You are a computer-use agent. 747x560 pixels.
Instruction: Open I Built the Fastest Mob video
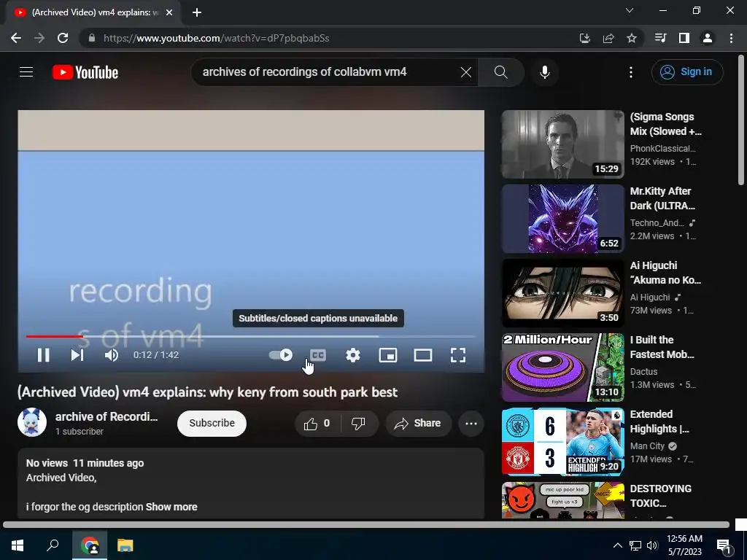coord(662,347)
